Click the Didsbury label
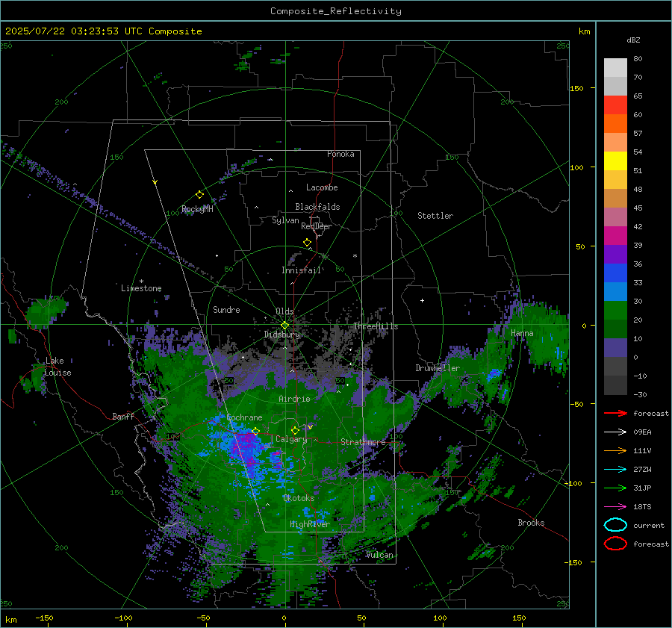Viewport: 672px width, 628px height. coord(282,335)
